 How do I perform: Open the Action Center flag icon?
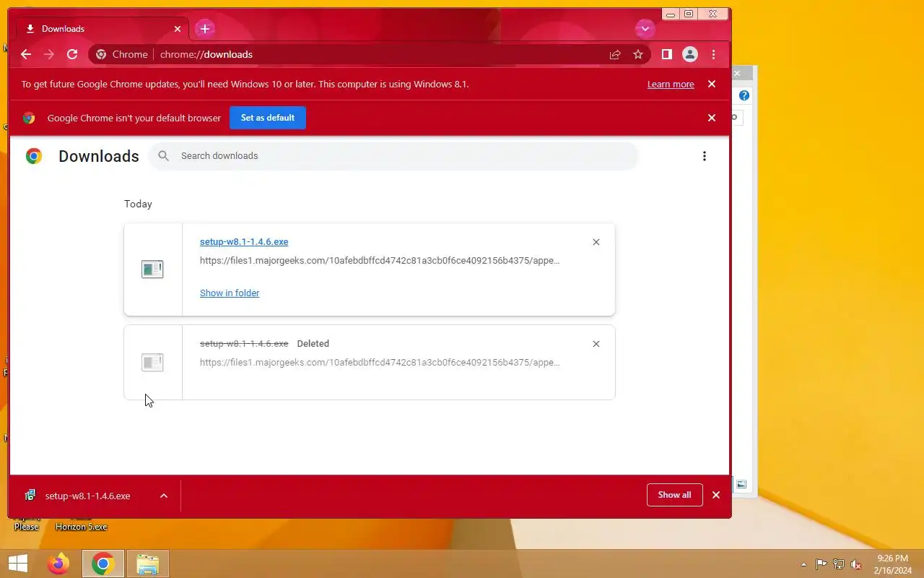pyautogui.click(x=821, y=564)
